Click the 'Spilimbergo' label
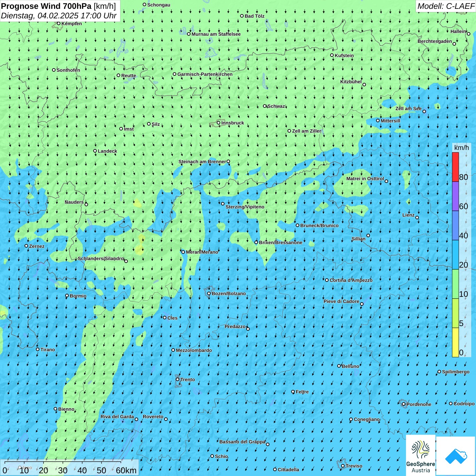 (456, 372)
